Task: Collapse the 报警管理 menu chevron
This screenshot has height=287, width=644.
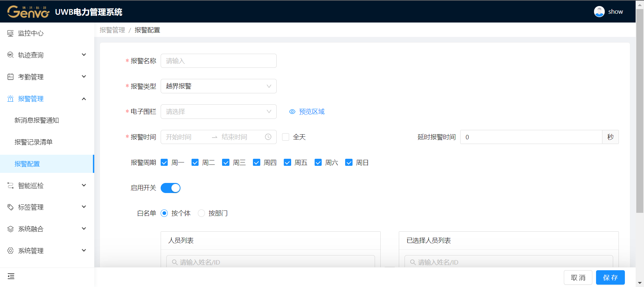Action: (x=84, y=99)
